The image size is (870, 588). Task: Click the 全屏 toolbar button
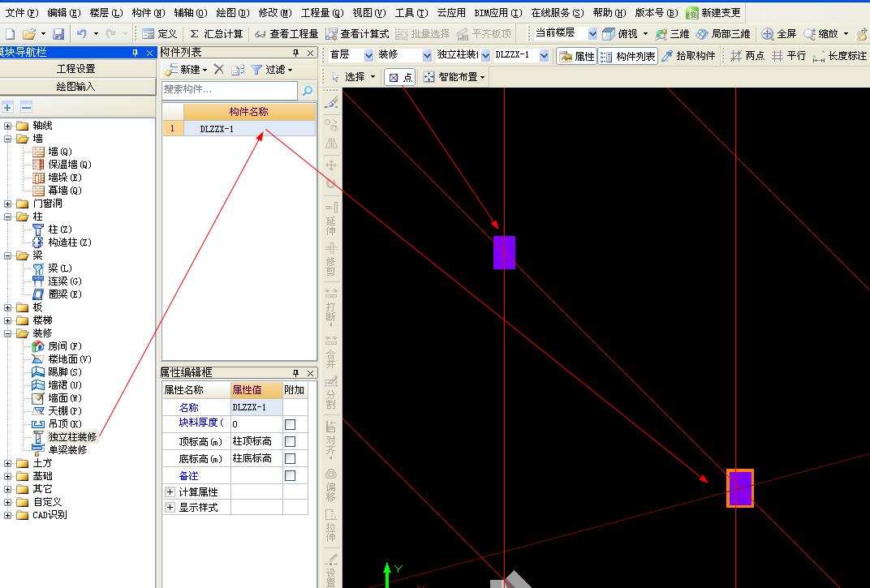point(779,34)
